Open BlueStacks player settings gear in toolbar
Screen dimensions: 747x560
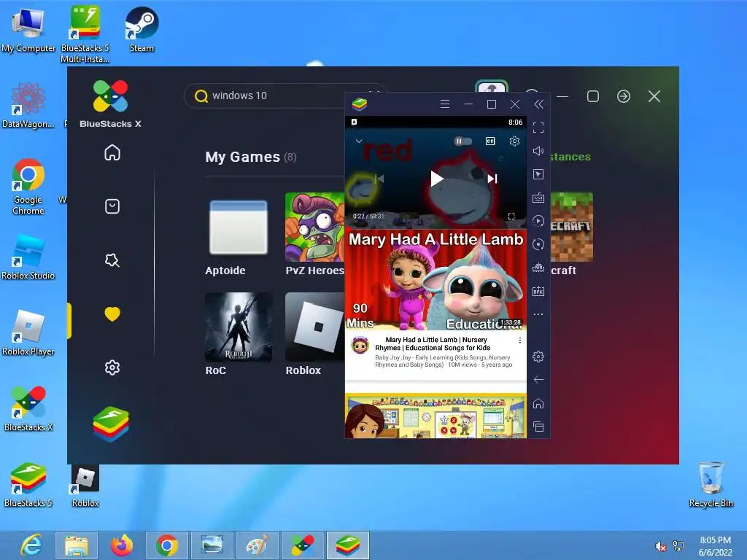tap(538, 357)
